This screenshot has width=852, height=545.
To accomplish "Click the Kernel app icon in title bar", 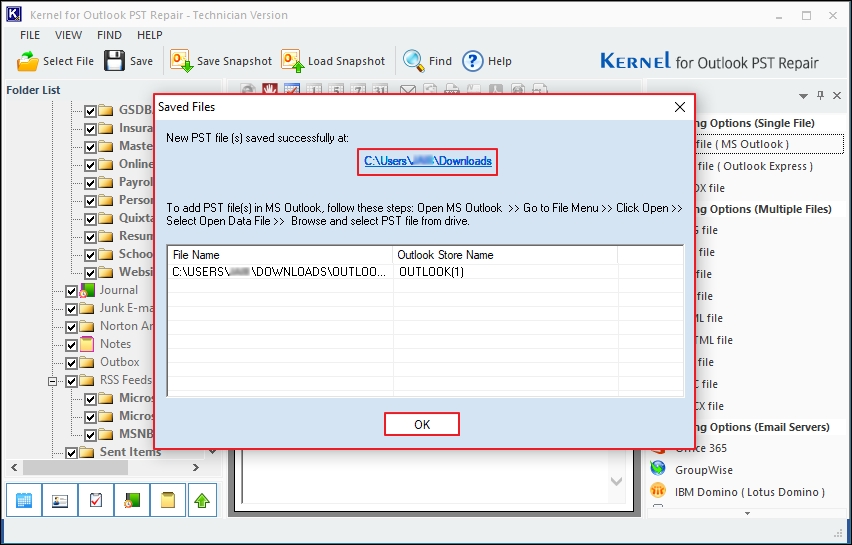I will 14,14.
